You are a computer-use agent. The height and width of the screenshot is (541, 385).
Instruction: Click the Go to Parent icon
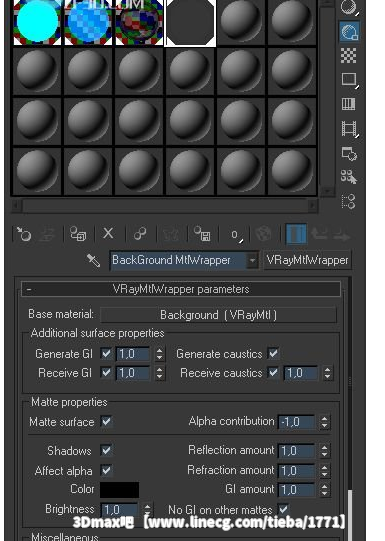tap(319, 234)
